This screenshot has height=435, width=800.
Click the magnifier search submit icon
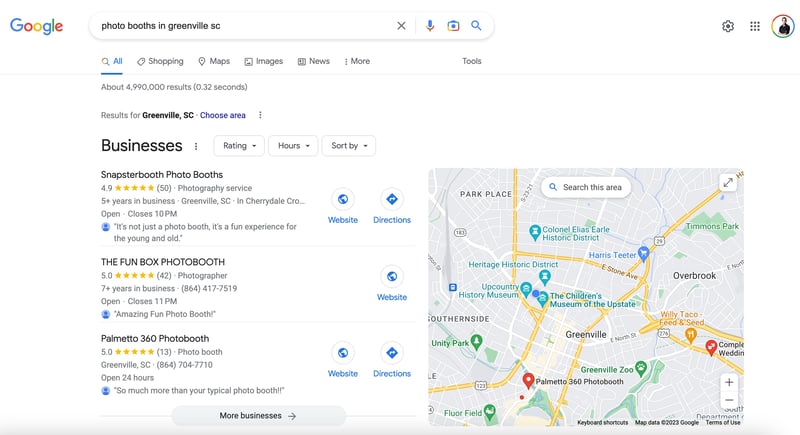[476, 25]
